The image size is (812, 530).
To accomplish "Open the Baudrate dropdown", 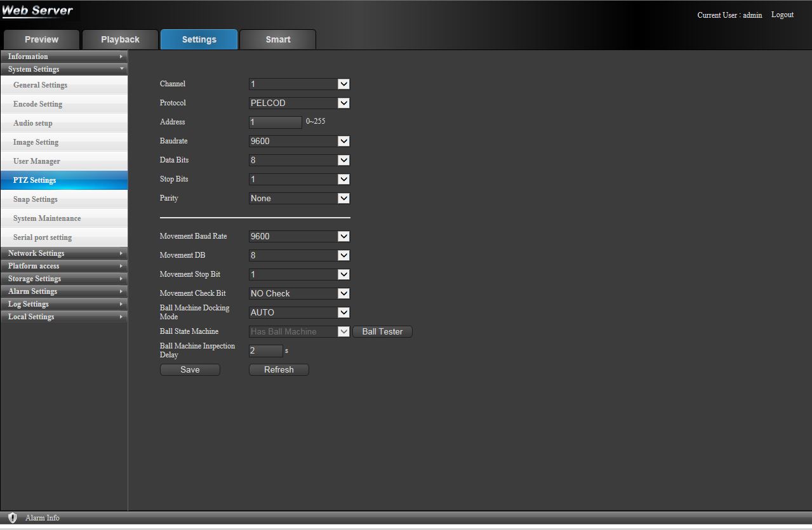I will coord(299,141).
